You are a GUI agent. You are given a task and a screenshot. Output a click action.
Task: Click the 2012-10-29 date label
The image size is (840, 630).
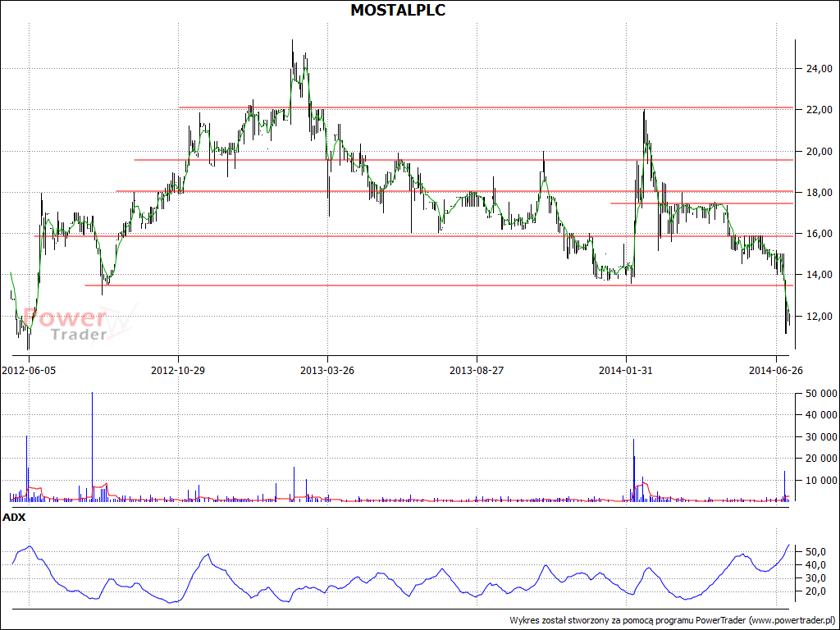pyautogui.click(x=178, y=370)
